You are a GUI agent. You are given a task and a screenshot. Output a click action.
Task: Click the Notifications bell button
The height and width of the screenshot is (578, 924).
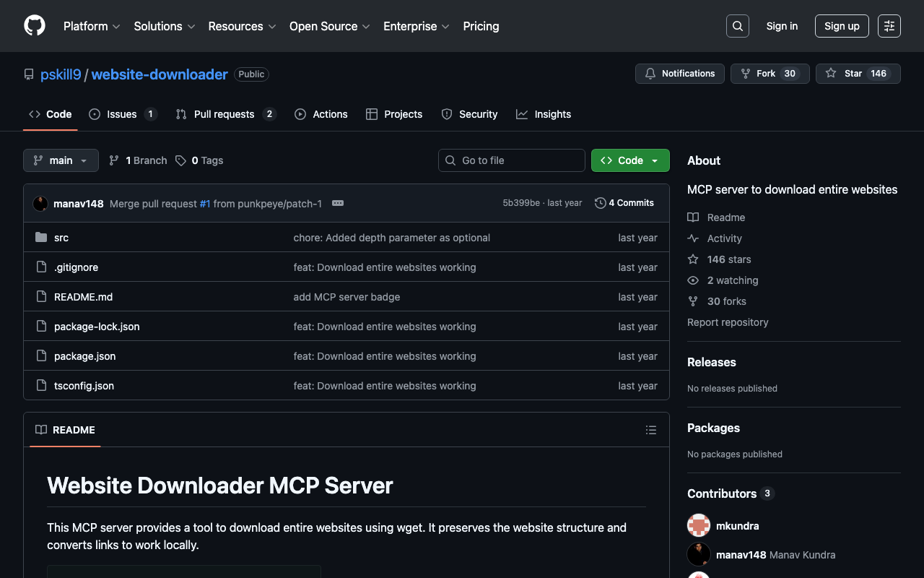(x=679, y=74)
